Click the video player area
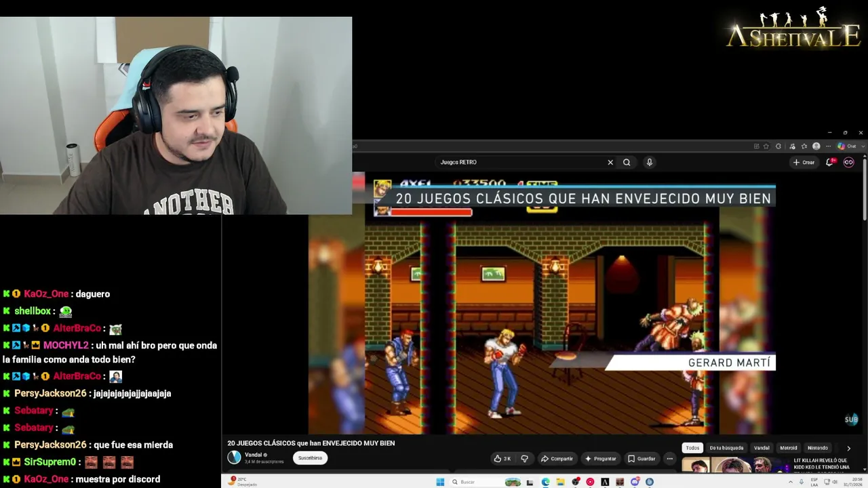Image resolution: width=868 pixels, height=488 pixels. (x=541, y=304)
